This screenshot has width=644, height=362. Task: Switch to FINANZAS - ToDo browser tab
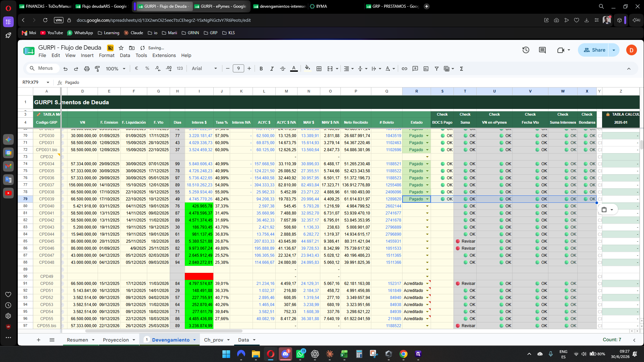click(x=45, y=6)
